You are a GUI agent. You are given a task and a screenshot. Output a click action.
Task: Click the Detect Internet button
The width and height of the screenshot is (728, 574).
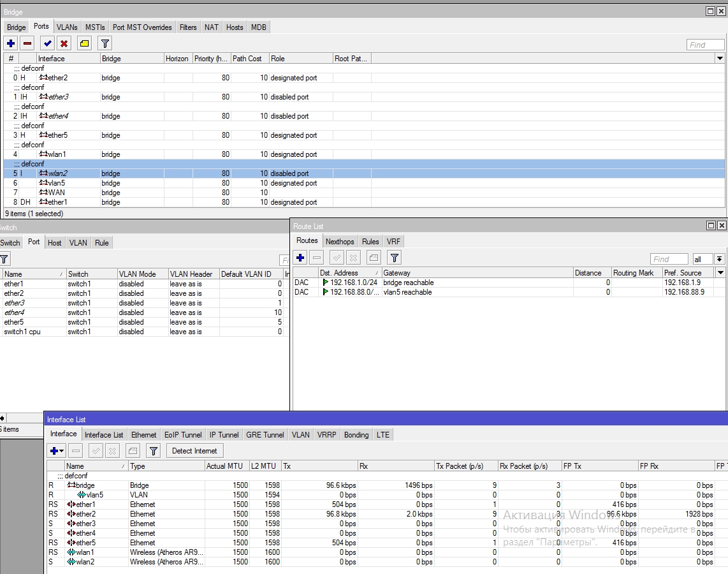coord(194,450)
